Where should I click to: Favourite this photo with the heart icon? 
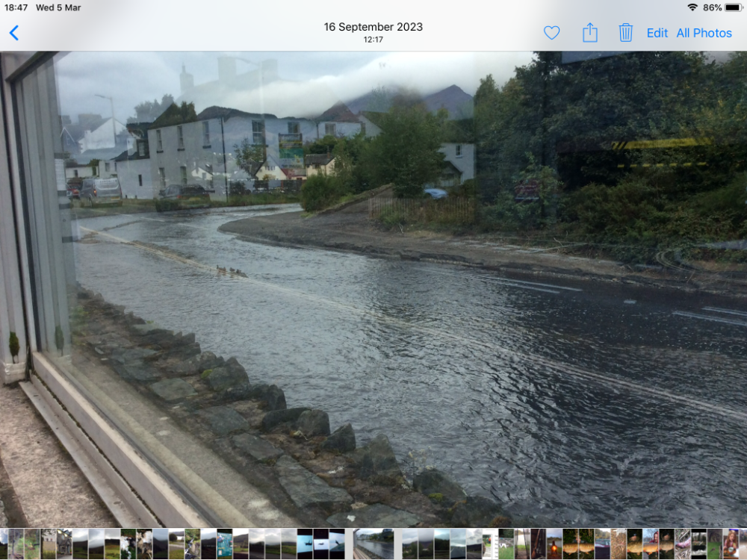pos(551,33)
